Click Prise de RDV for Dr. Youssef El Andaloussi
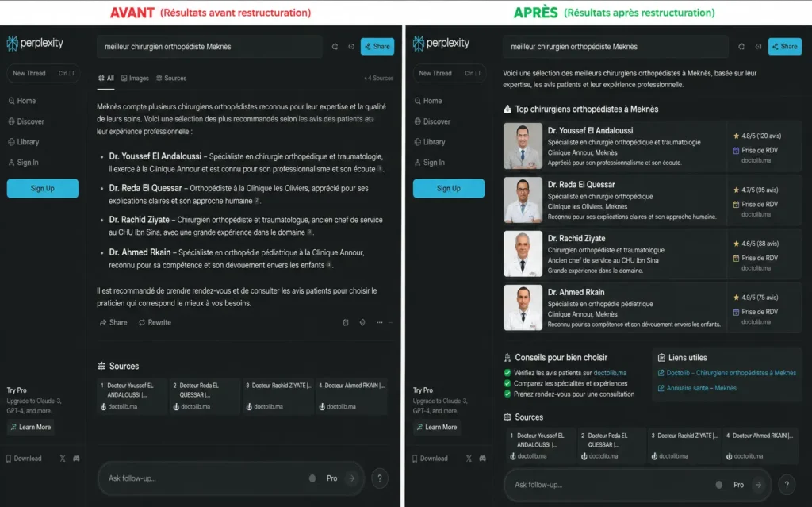 tap(756, 150)
